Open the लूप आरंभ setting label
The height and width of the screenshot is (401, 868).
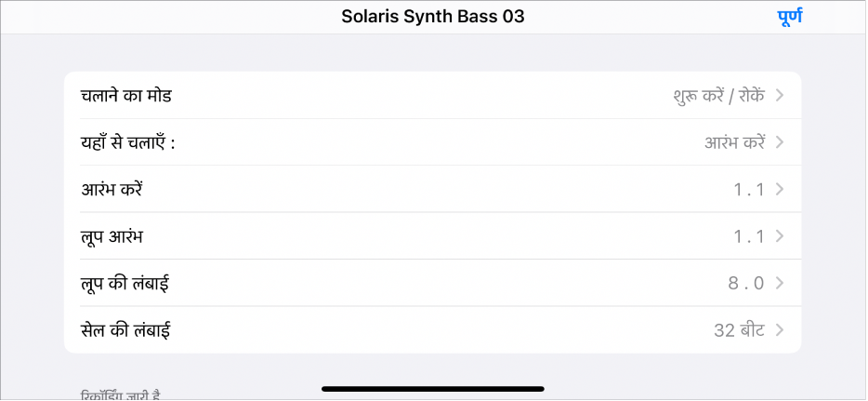pyautogui.click(x=112, y=236)
